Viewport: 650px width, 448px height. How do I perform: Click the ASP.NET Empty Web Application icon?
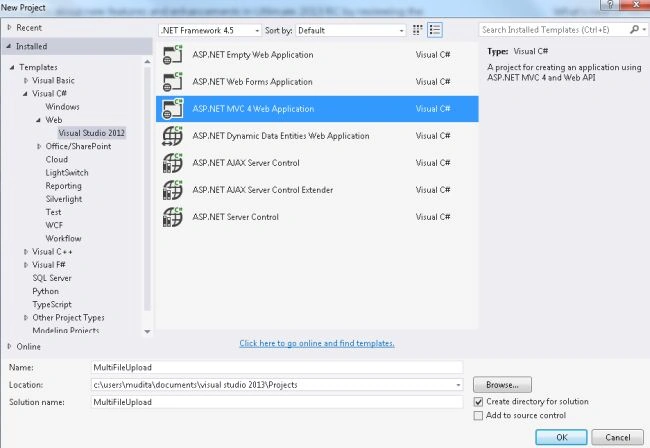[172, 55]
